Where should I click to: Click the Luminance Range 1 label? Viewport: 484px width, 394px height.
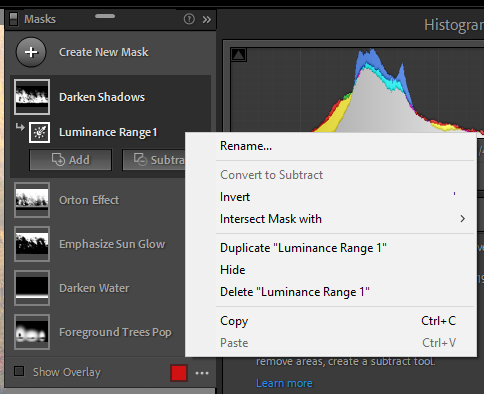(108, 132)
